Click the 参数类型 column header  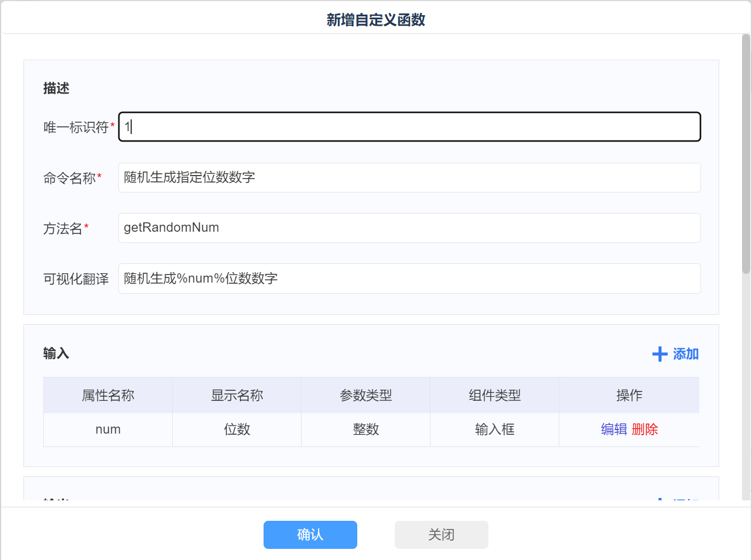(x=365, y=396)
